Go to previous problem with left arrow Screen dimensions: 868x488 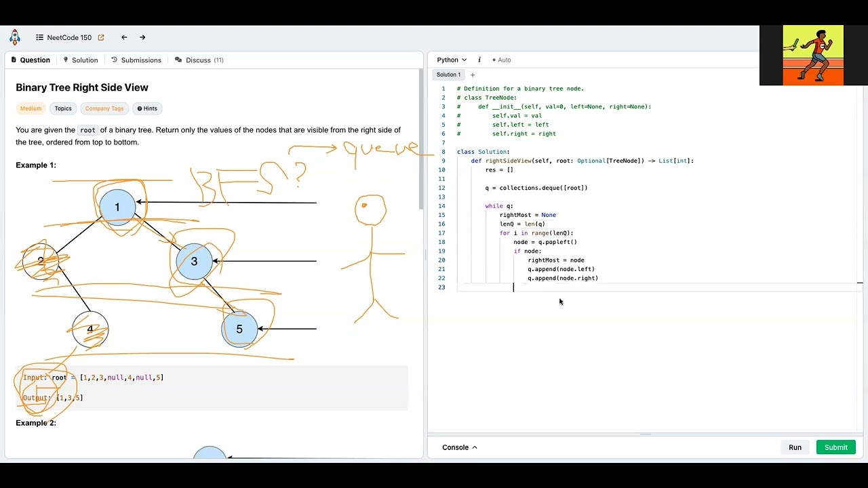point(124,38)
